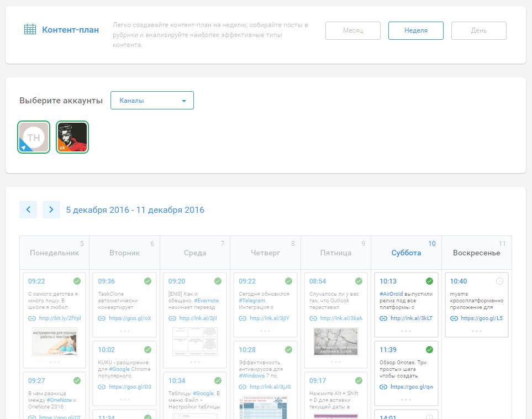Expand Wednesday 09:20 post options dots
This screenshot has width=532, height=419.
click(x=195, y=362)
